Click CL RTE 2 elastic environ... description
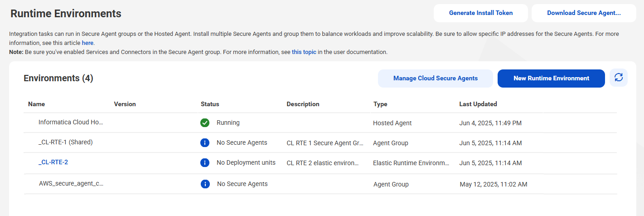 click(323, 163)
